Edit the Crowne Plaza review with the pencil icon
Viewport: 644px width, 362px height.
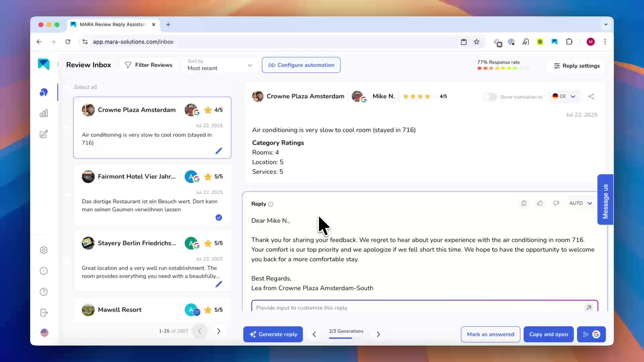tap(219, 151)
